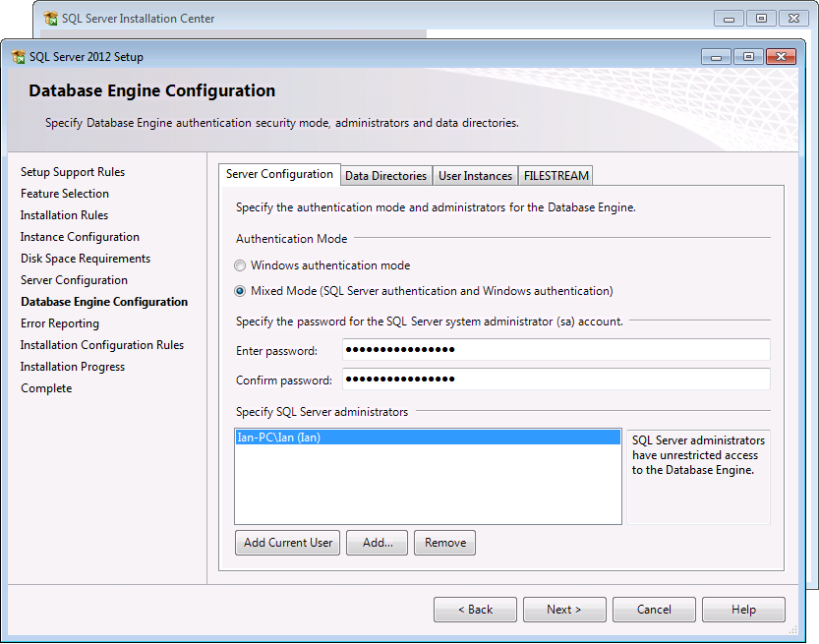819x644 pixels.
Task: Click the SQL Server 2012 Setup title icon
Action: (19, 56)
